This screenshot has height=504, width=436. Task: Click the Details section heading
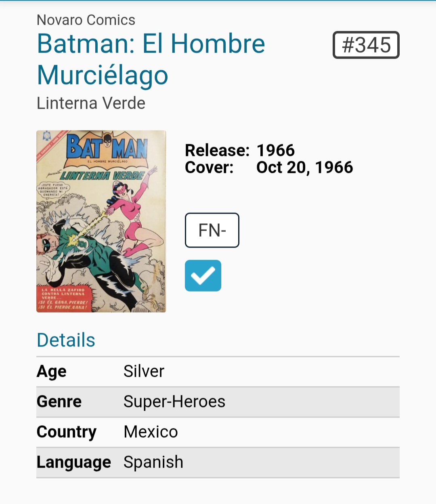pyautogui.click(x=66, y=340)
